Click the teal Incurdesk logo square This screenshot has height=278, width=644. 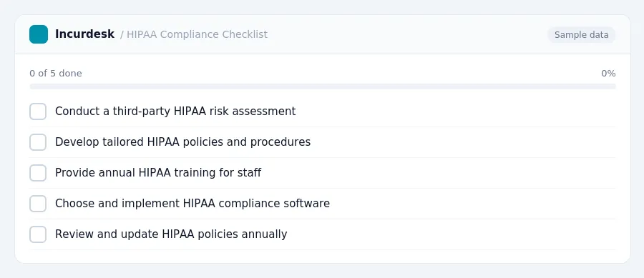coord(39,34)
